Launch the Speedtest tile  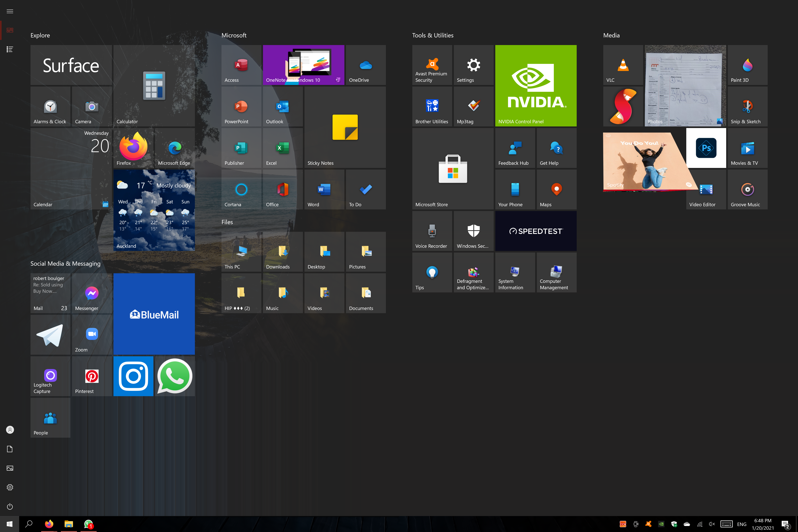click(x=536, y=231)
